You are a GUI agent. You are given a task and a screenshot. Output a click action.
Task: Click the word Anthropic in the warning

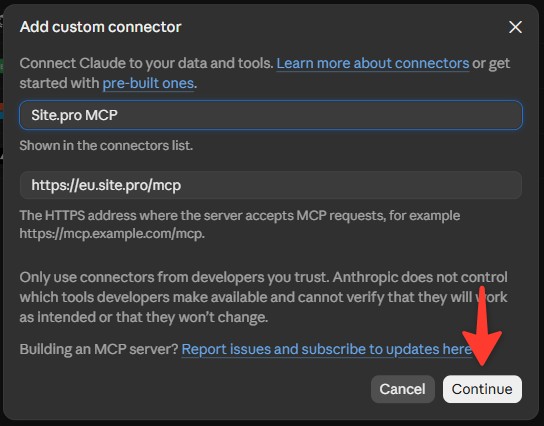tap(365, 277)
